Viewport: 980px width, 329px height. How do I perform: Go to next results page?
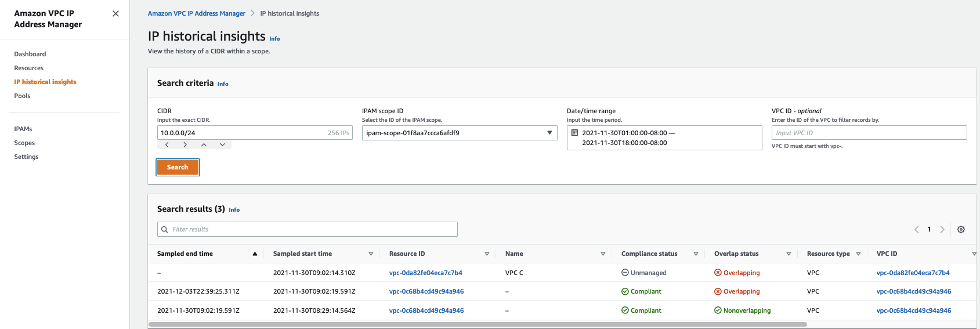tap(942, 230)
